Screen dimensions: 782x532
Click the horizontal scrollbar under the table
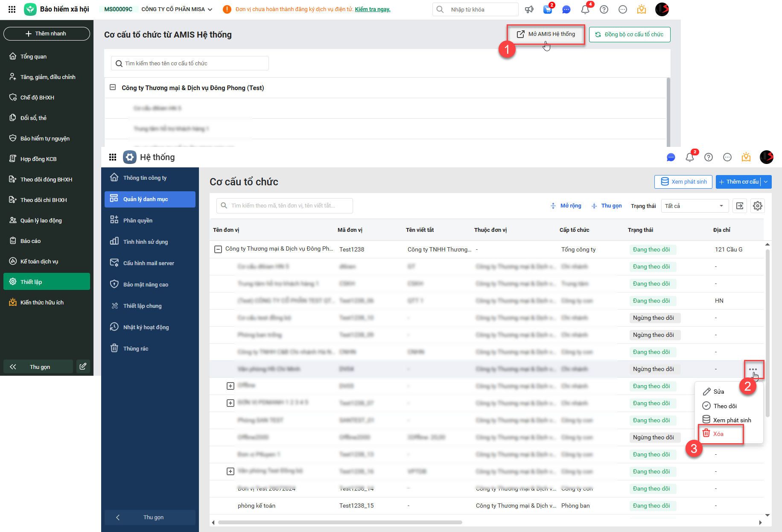[x=340, y=522]
